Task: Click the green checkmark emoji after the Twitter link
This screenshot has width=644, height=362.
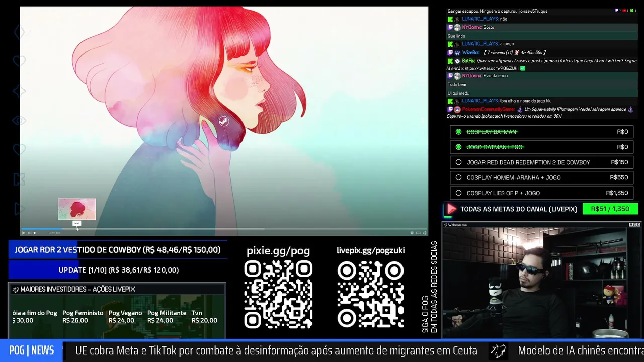Action: coord(523,68)
